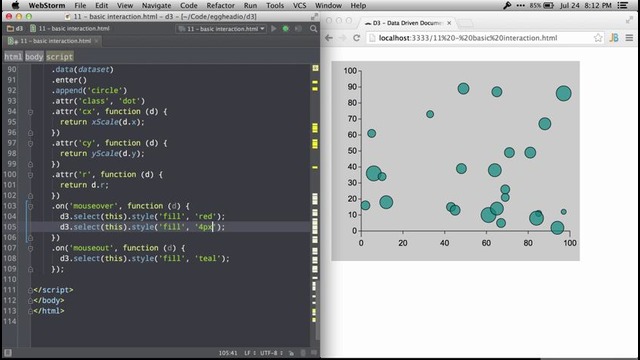Collapse the function block at line 97
The height and width of the screenshot is (360, 640).
click(30, 143)
